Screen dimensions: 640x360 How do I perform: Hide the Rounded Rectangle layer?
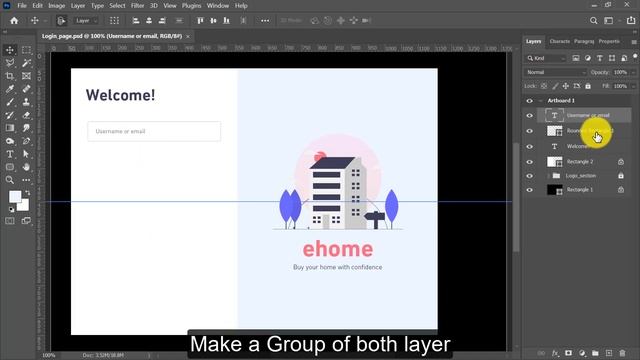[529, 131]
